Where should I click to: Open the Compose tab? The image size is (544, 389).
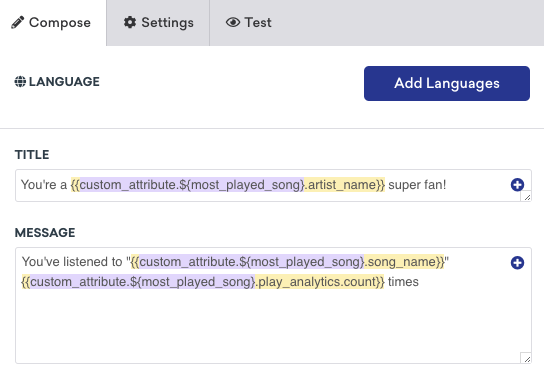coord(53,23)
